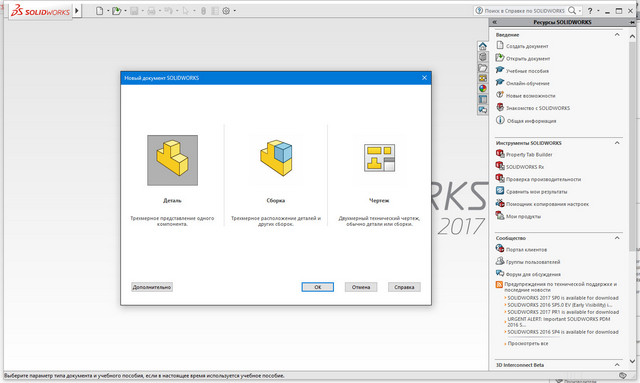
Task: Open the SOLIDWORKS Forum task pane tab
Action: 482,110
